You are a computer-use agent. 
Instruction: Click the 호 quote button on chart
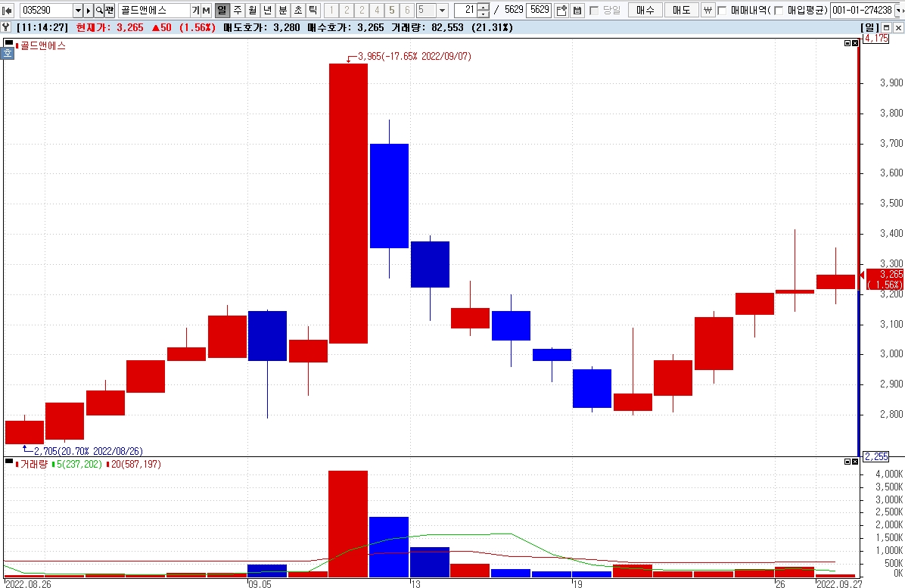coord(8,54)
